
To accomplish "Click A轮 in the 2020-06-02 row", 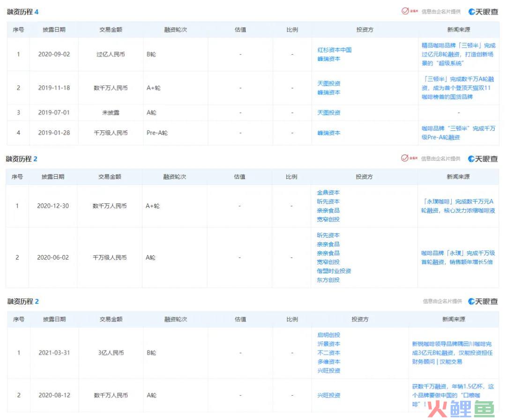I will (x=150, y=257).
